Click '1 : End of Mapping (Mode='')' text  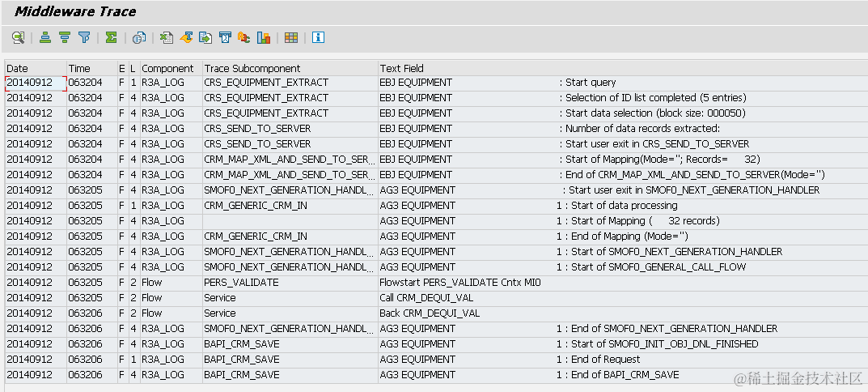tap(622, 236)
